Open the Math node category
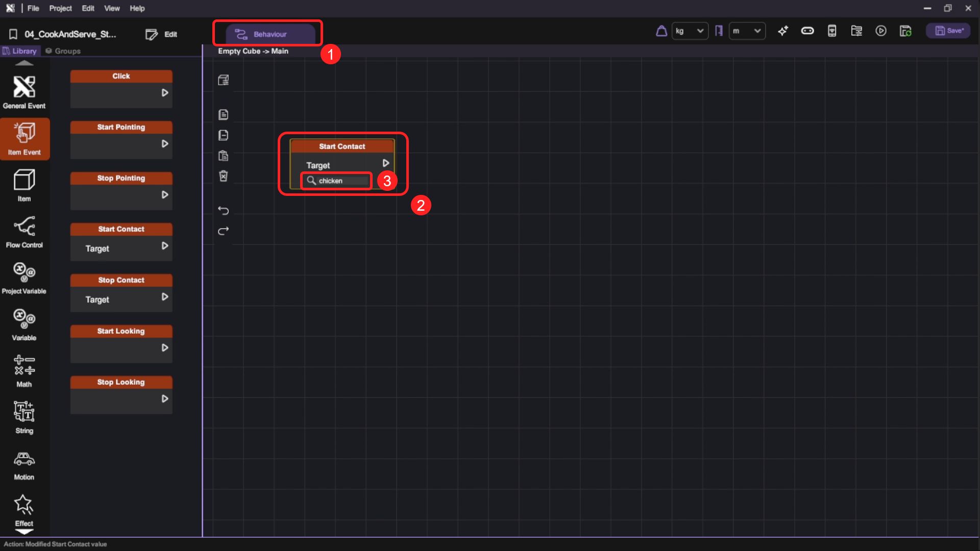 24,371
